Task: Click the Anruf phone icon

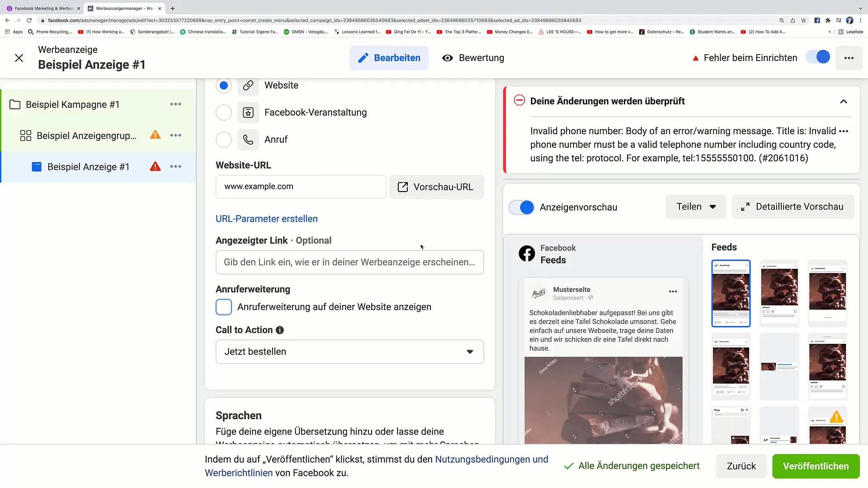Action: click(248, 140)
